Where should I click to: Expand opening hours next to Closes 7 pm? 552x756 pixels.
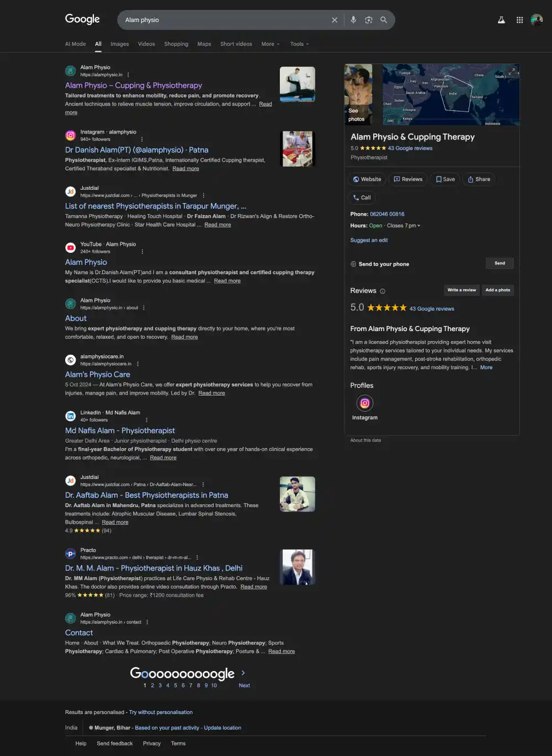(x=419, y=226)
